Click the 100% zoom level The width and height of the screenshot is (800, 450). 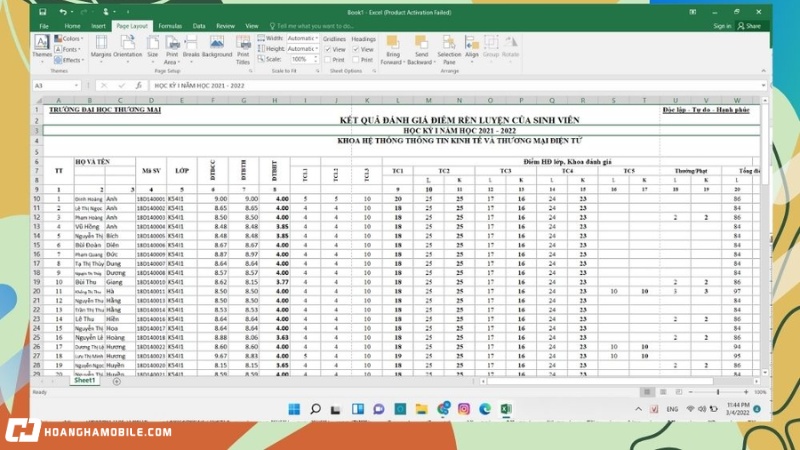[760, 392]
